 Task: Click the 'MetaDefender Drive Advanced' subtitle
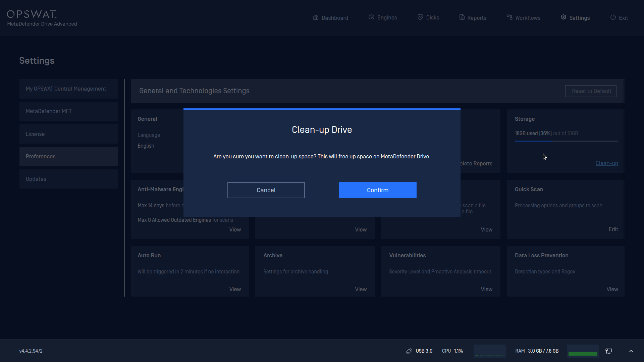42,24
